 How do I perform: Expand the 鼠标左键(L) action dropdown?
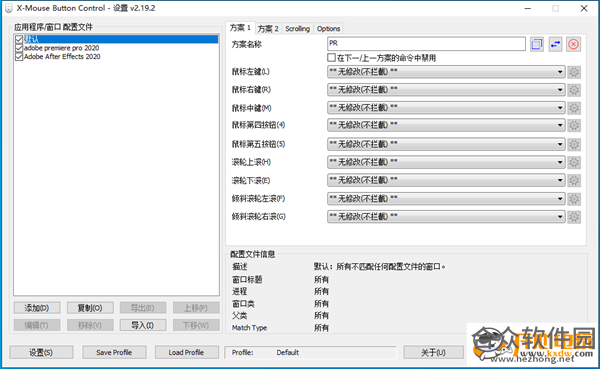(446, 72)
